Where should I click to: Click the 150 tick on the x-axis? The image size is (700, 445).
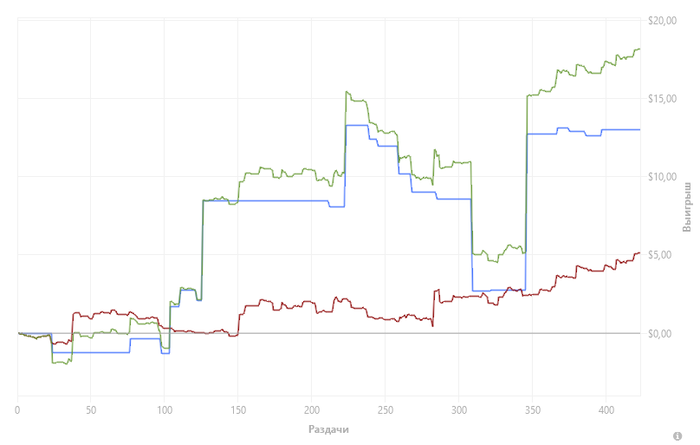click(238, 410)
